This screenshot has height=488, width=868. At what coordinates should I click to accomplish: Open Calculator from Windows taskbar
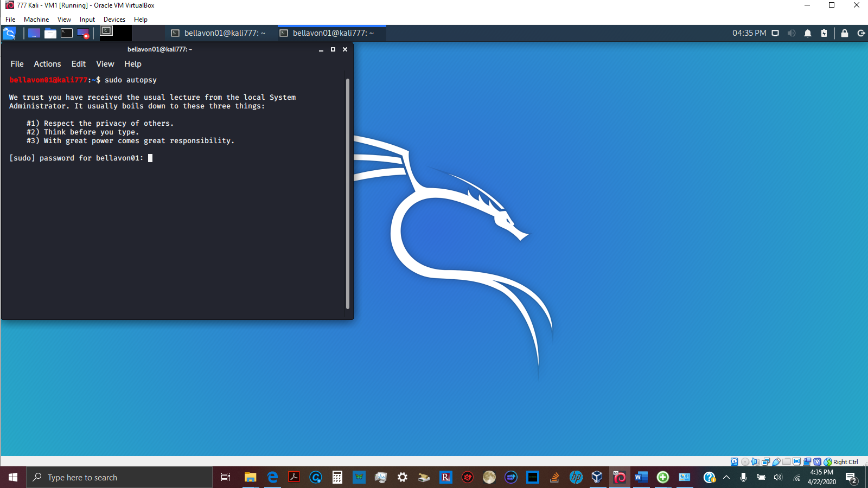(x=337, y=477)
